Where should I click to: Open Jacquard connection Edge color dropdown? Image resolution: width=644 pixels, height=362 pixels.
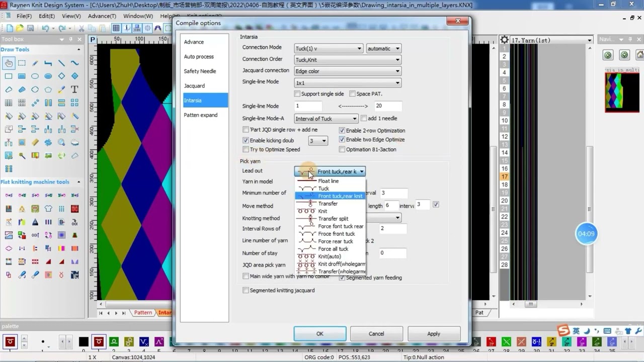point(348,71)
